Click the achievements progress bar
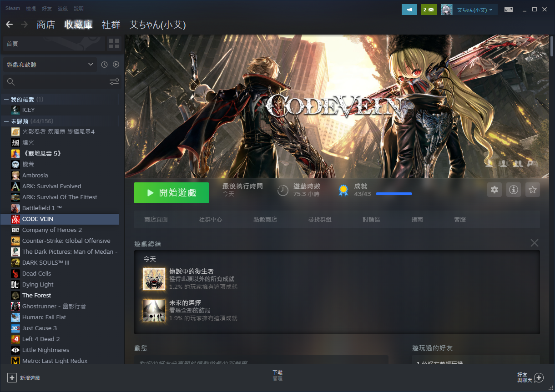 click(394, 194)
